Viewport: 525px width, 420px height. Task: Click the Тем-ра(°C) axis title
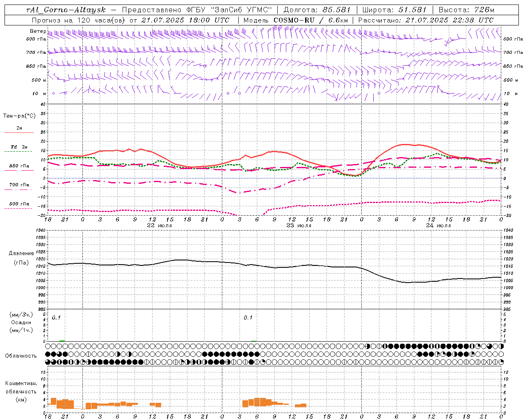click(19, 116)
